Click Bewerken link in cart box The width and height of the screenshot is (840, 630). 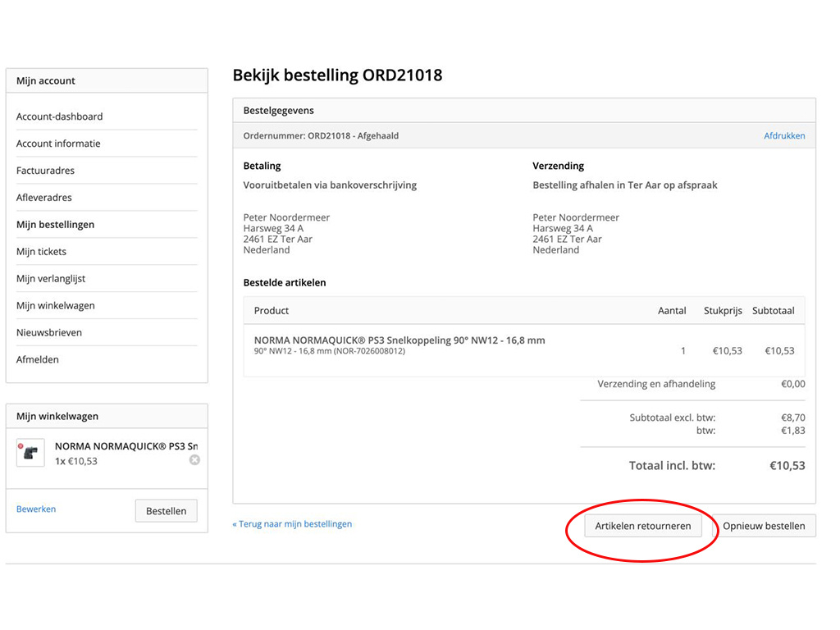click(x=36, y=509)
